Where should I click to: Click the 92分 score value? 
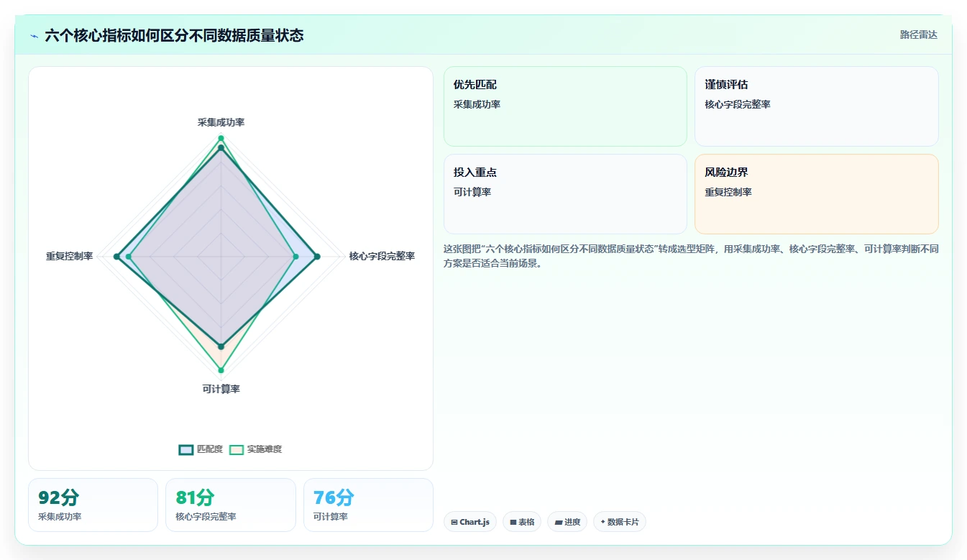point(58,497)
